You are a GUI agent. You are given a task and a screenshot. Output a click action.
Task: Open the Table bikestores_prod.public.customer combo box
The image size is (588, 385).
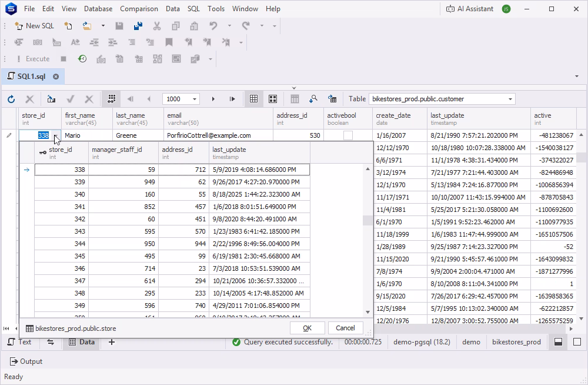442,99
